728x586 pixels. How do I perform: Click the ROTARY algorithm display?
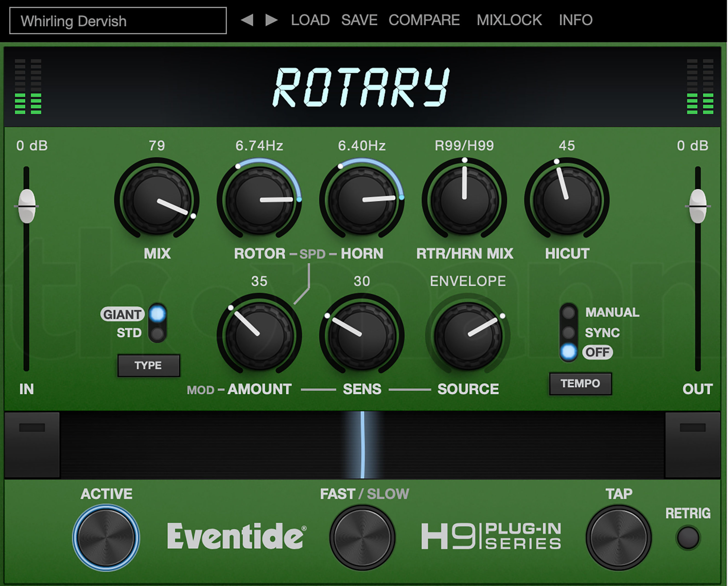361,87
